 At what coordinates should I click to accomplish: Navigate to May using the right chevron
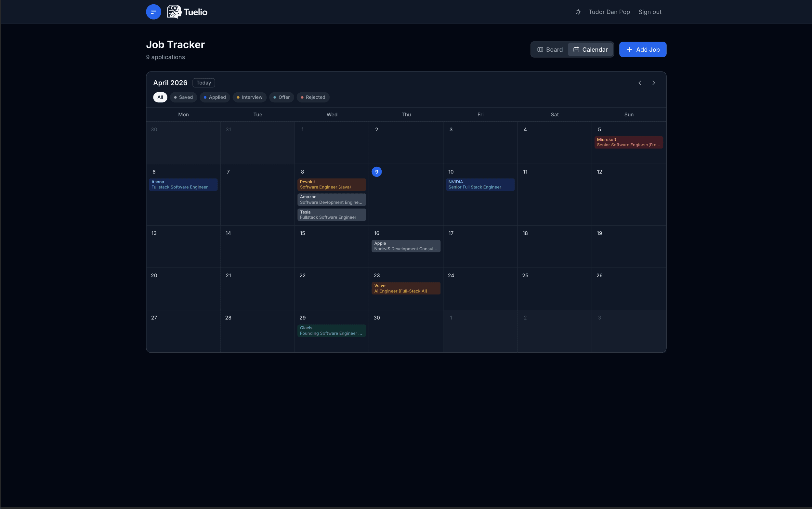tap(653, 83)
